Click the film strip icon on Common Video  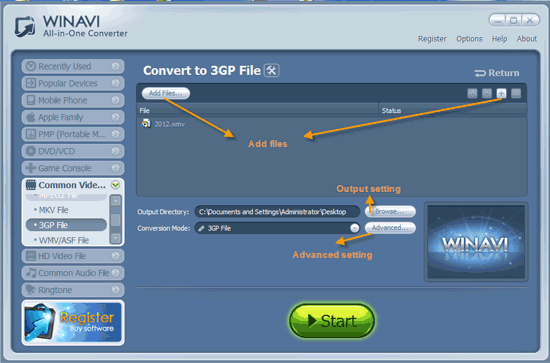click(x=31, y=185)
